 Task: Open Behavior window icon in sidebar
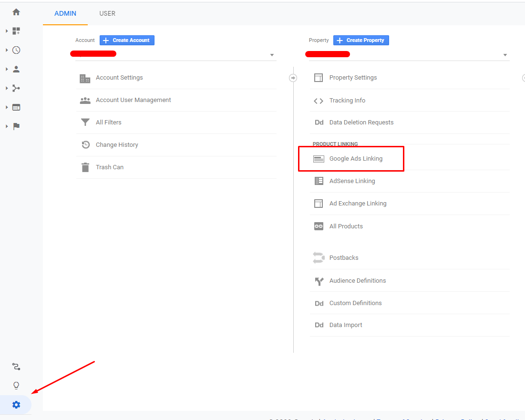click(16, 107)
